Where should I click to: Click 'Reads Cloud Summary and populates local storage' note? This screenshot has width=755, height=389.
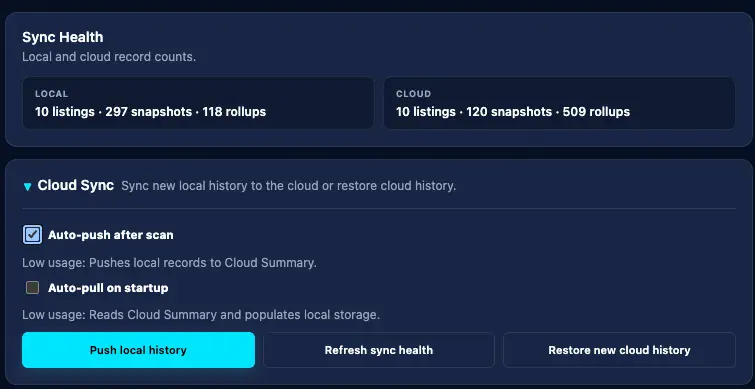201,315
